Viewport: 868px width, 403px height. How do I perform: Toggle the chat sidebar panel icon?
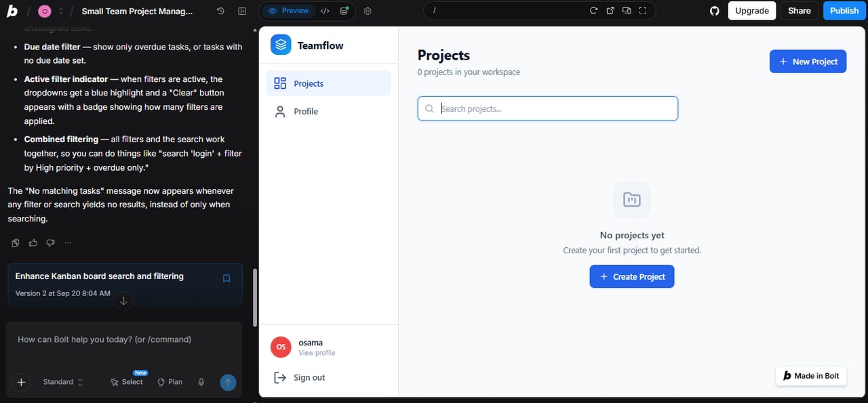point(243,11)
